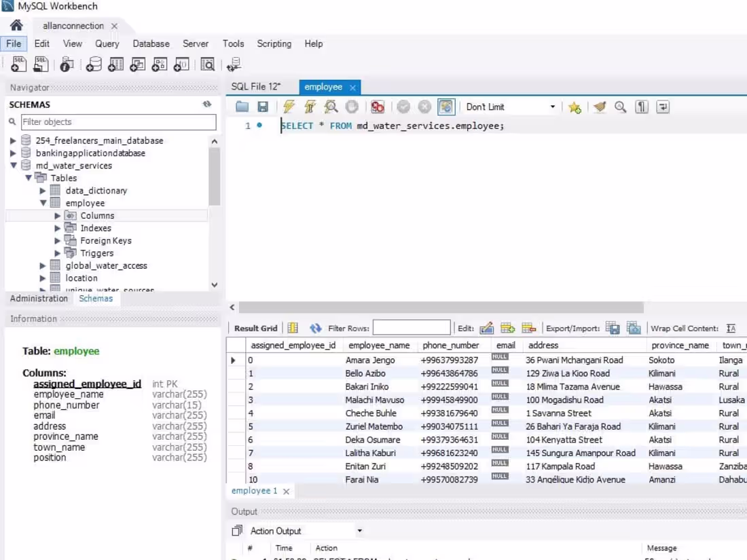Click the Filter Rows input field
Viewport: 747px width, 560px height.
point(411,328)
